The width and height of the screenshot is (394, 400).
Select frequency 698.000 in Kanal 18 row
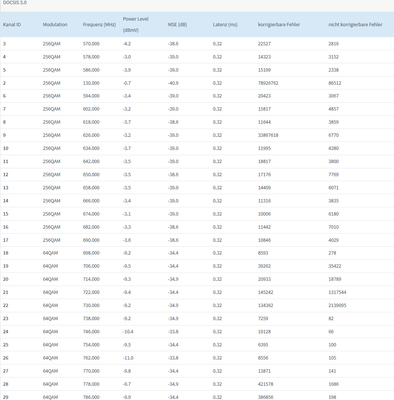(x=91, y=253)
